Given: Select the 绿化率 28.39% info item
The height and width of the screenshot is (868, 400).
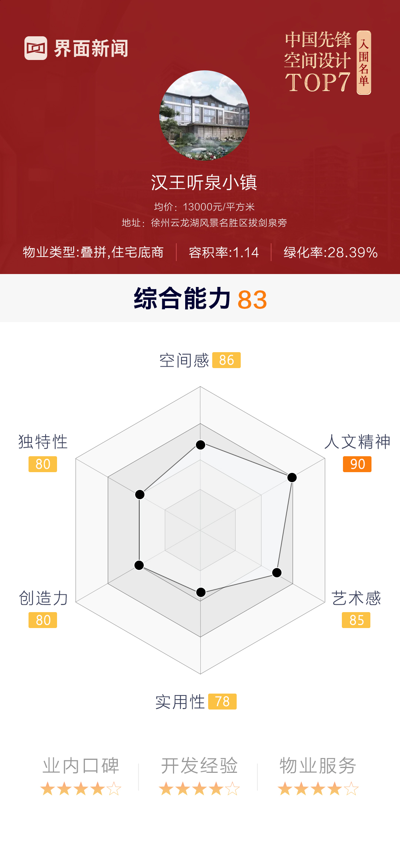Looking at the screenshot, I should [330, 252].
